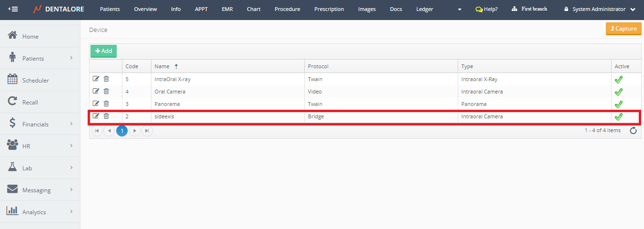Collapse the sidebar with hamburger icon
Screen dimensions: 644x229
click(x=13, y=9)
